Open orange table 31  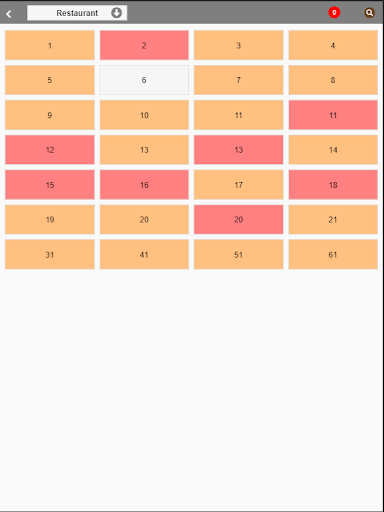[x=50, y=254]
